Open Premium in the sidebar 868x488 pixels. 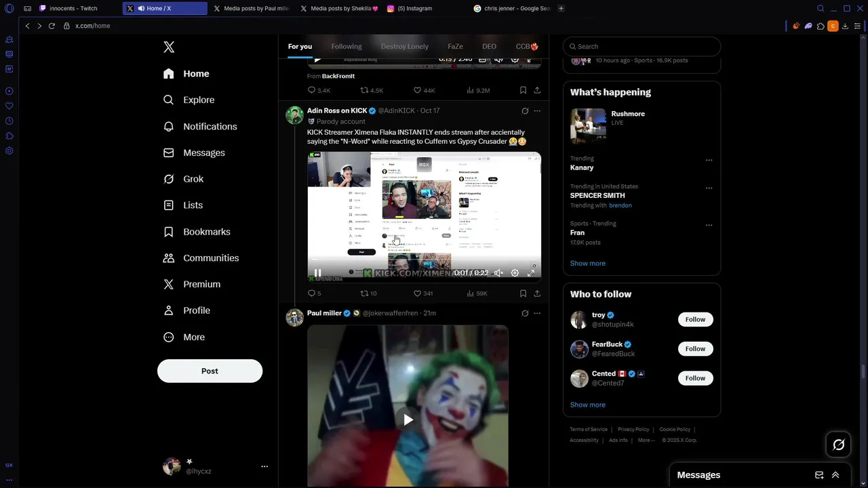tap(192, 285)
